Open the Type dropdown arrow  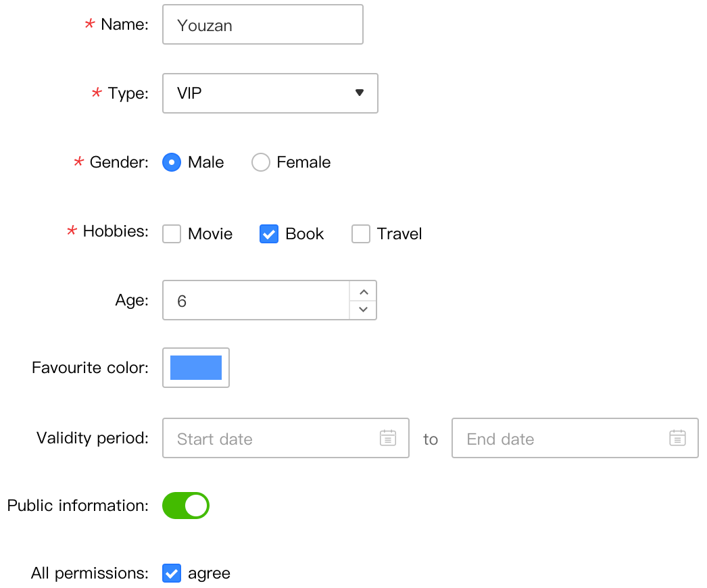(x=360, y=93)
